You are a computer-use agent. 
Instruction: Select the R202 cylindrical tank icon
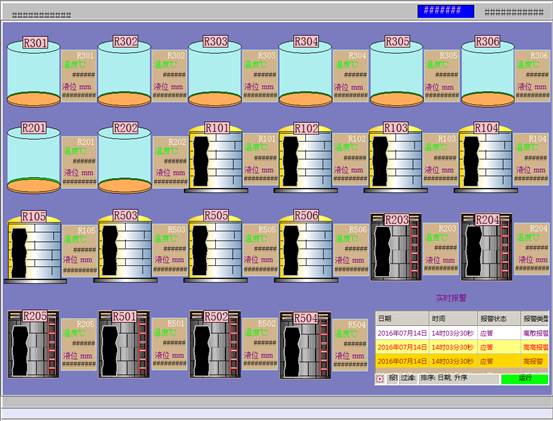(x=124, y=160)
